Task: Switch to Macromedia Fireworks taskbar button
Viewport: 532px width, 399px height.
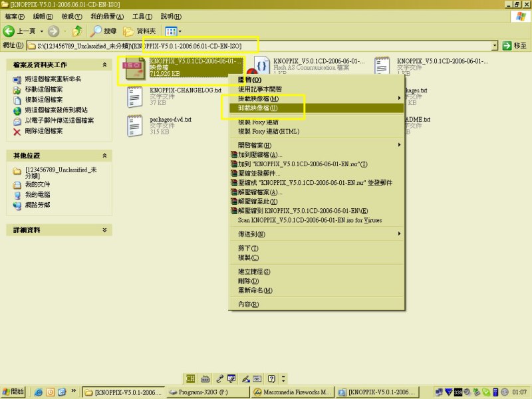Action: [x=293, y=392]
